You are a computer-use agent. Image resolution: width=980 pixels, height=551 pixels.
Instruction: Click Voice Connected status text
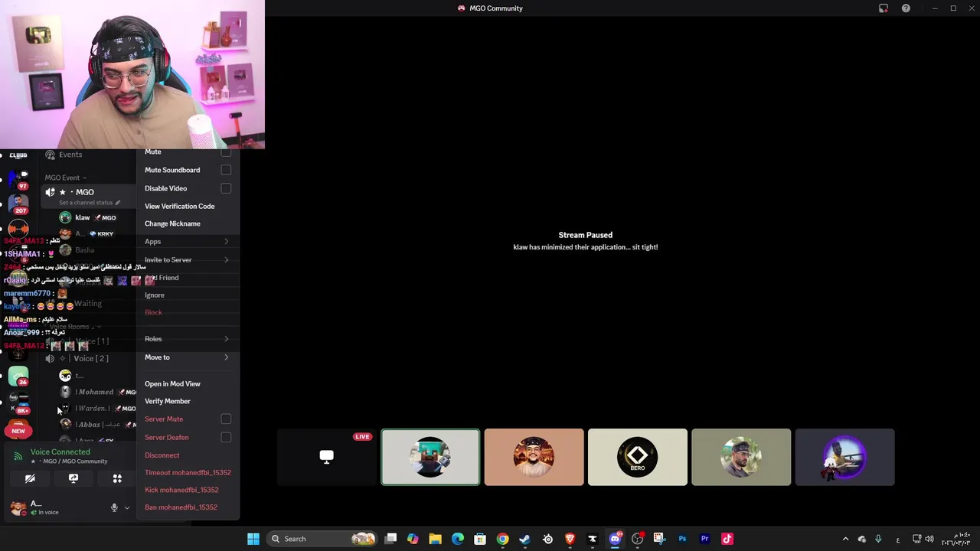coord(60,452)
